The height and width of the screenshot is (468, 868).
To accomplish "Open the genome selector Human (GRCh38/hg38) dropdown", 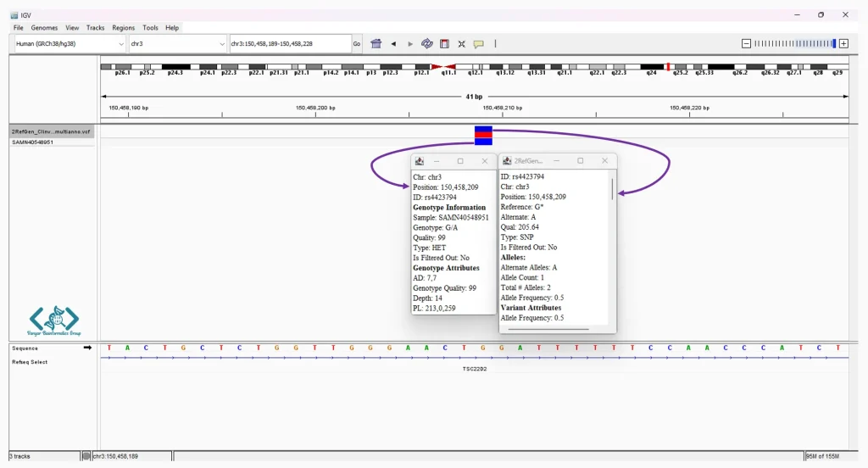I will [x=70, y=44].
